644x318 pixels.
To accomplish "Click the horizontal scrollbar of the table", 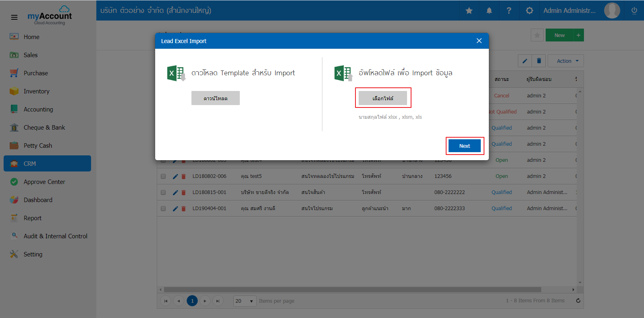I will 353,289.
